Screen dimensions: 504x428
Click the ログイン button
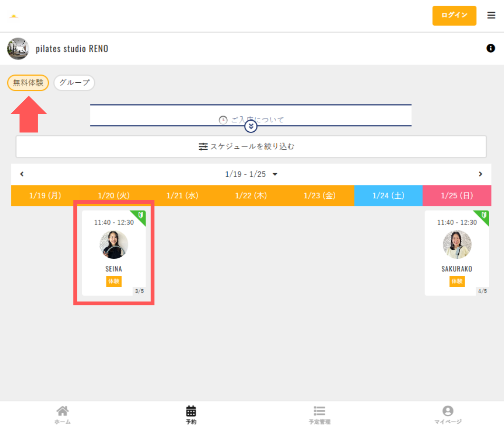tap(454, 15)
